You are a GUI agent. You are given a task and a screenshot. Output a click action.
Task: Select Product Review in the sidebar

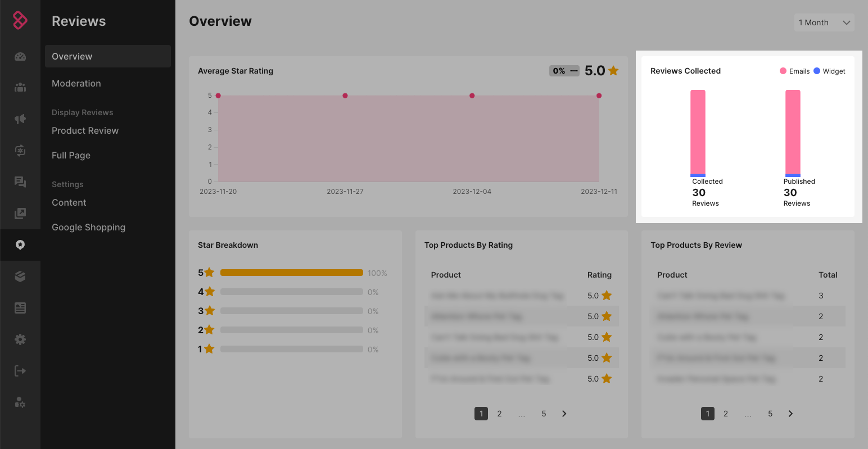(85, 130)
